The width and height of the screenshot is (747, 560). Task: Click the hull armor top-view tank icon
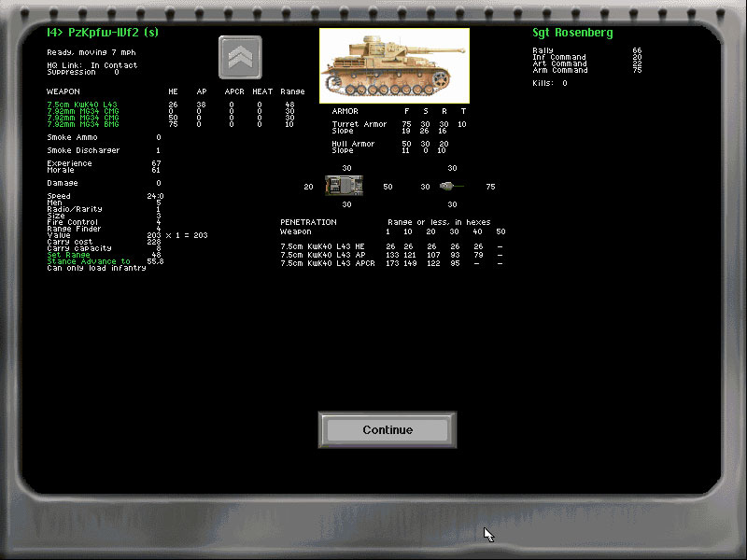coord(344,186)
